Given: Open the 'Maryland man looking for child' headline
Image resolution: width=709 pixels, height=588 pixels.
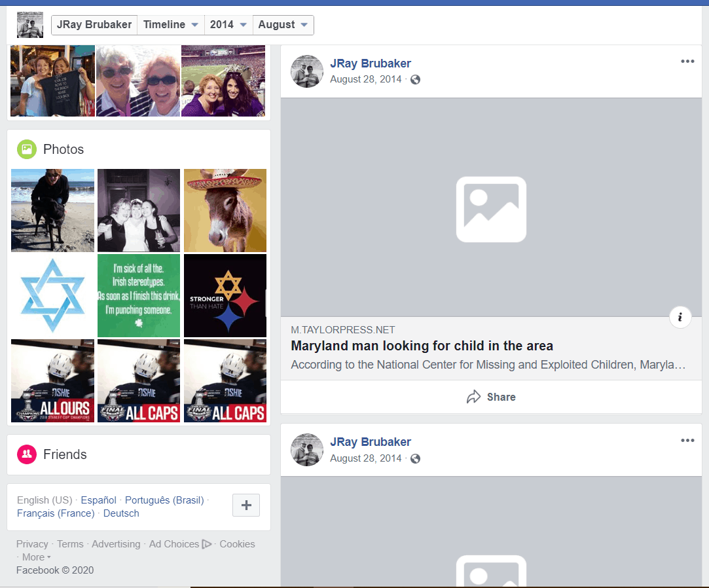Looking at the screenshot, I should [x=422, y=346].
